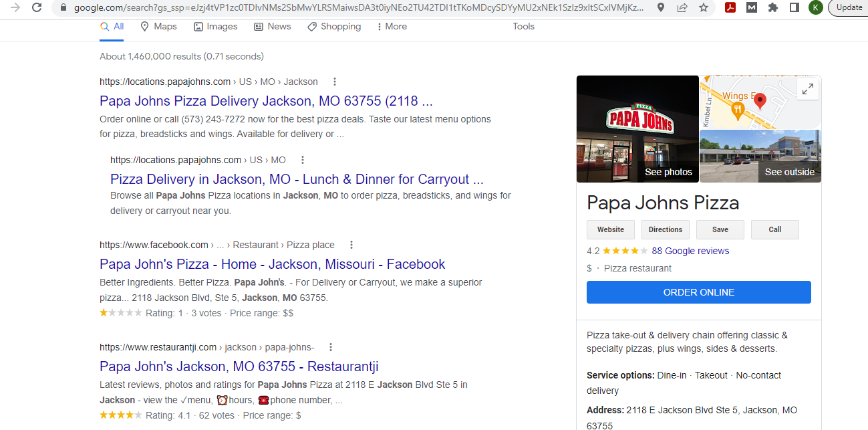Reload the page with refresh icon
The image size is (868, 430).
[x=37, y=7]
